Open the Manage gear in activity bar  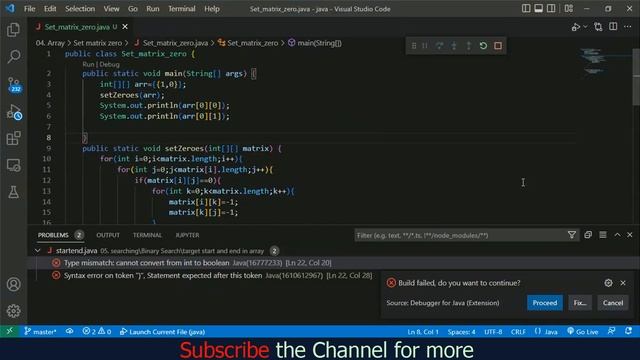[13, 311]
